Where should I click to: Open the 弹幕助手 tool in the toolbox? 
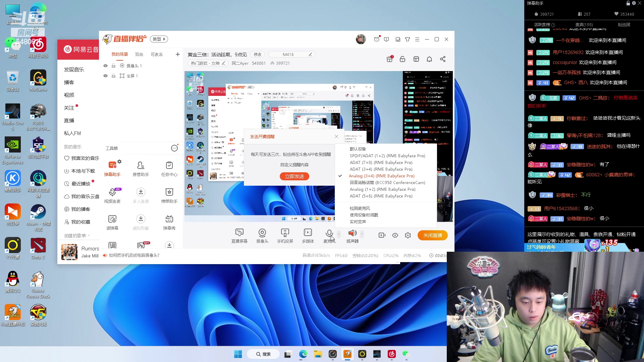coord(112,169)
